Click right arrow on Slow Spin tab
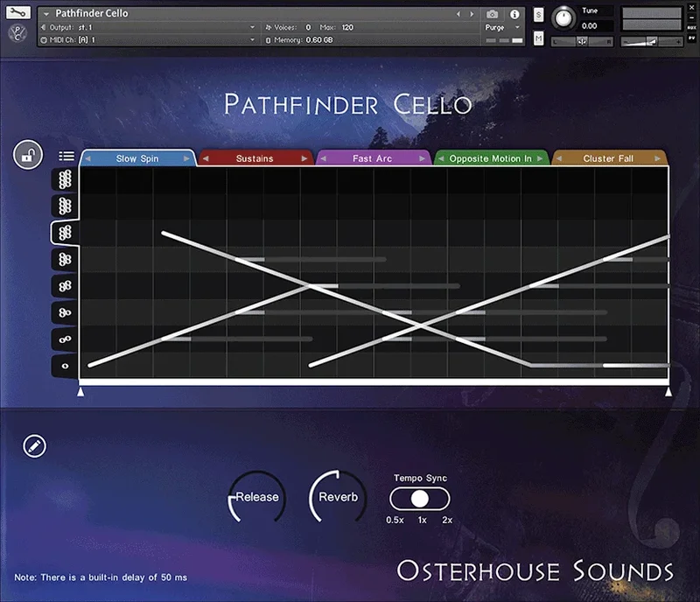 point(186,158)
